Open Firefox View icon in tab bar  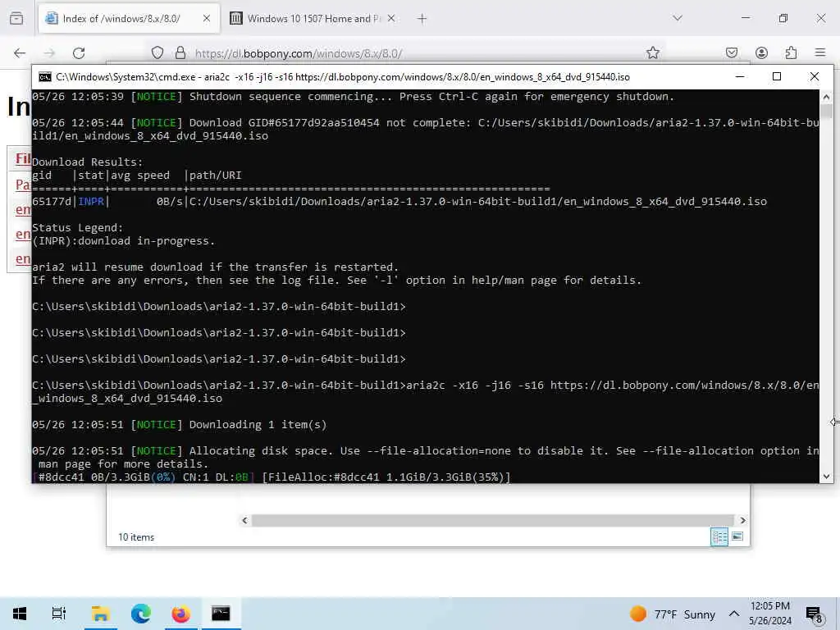point(16,18)
